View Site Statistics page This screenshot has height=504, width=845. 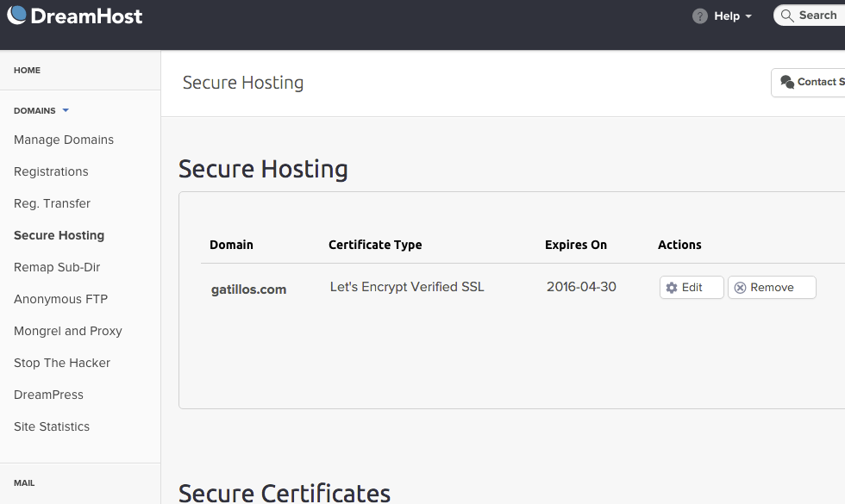coord(52,426)
